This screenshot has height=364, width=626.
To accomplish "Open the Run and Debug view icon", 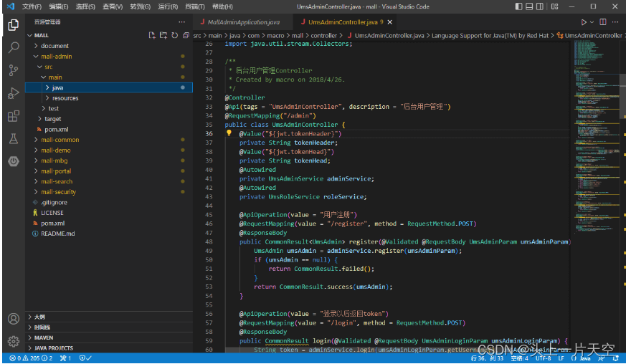I will click(x=13, y=93).
